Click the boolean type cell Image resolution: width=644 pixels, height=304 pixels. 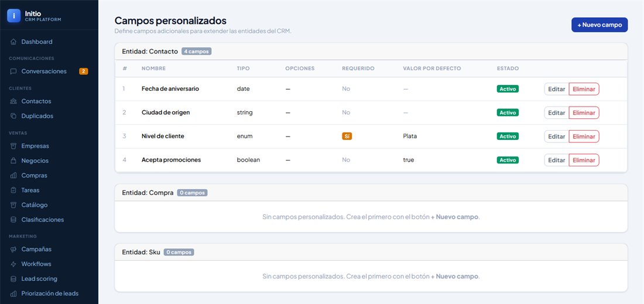click(x=248, y=160)
